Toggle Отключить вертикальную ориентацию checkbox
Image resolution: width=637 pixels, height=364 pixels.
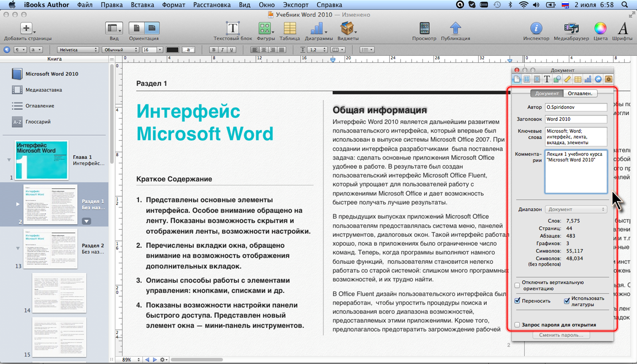tap(517, 285)
